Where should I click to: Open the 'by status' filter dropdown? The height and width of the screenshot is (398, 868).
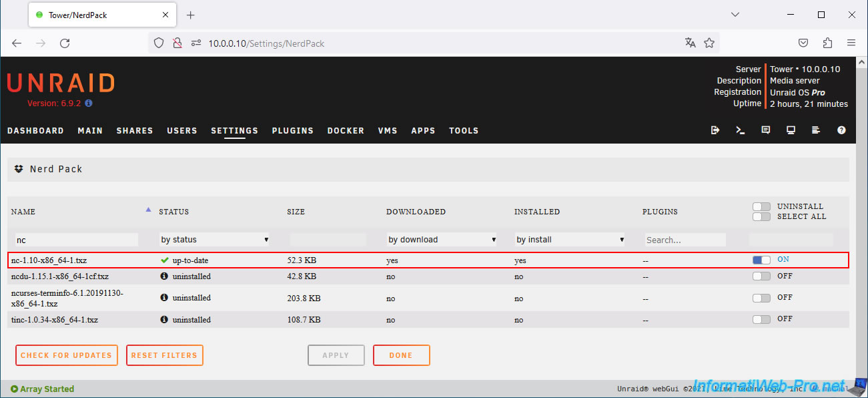click(214, 239)
